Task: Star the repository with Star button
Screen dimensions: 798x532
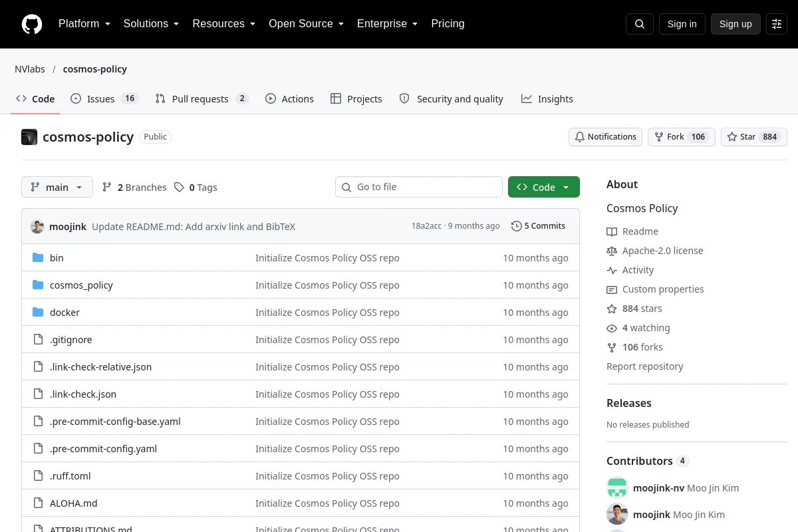Action: (x=754, y=137)
